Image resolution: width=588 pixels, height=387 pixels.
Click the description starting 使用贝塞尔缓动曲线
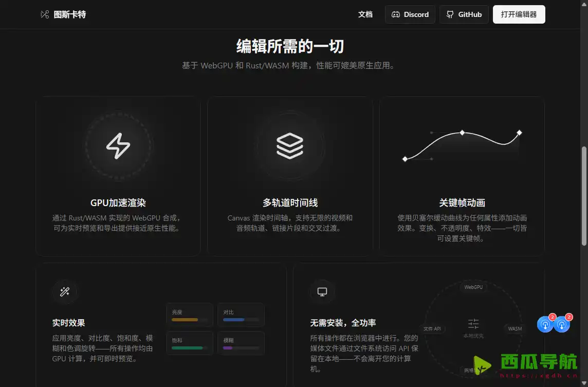[462, 228]
